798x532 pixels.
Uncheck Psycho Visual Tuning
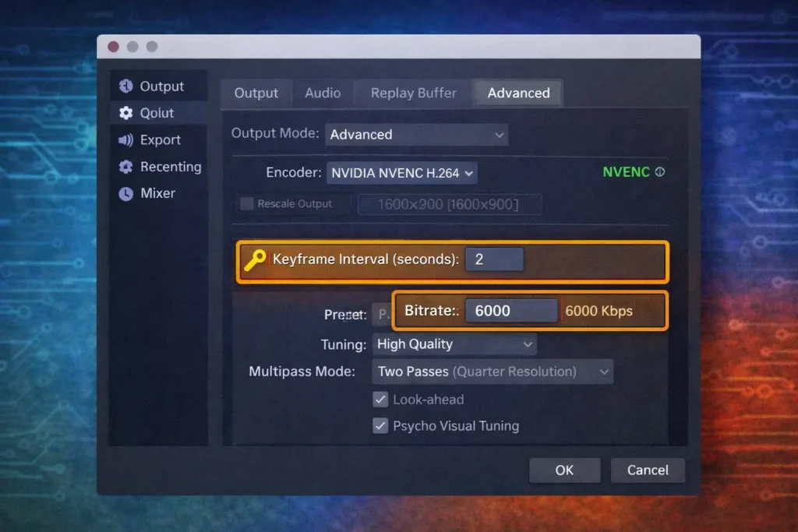click(380, 425)
